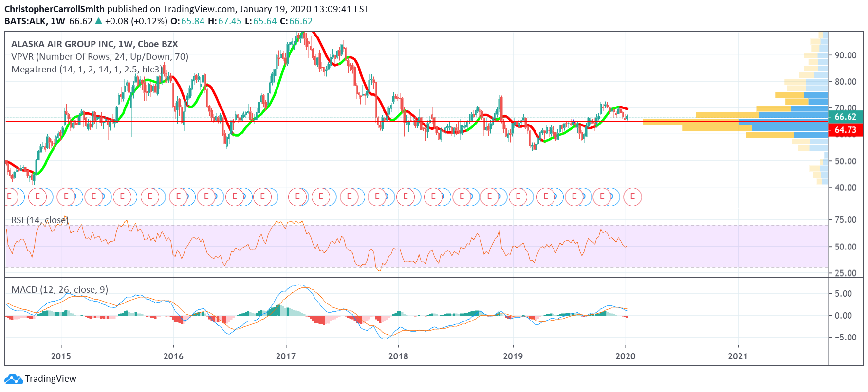Click the earnings marker just after 2017 gridline
Screen dimensions: 868x392
point(297,197)
